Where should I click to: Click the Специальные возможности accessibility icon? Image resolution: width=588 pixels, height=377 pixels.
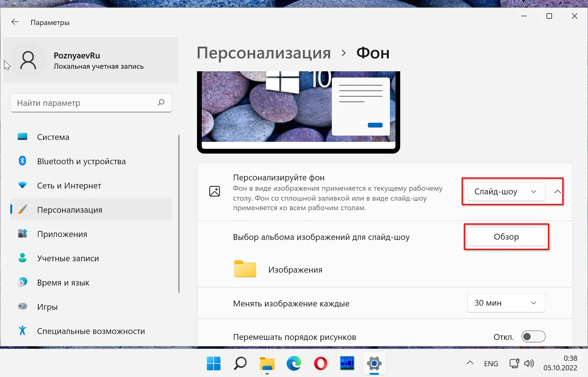[x=22, y=330]
